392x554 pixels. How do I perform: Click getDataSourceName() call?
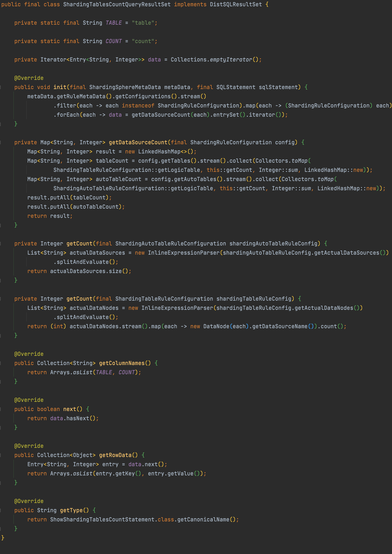tap(283, 326)
